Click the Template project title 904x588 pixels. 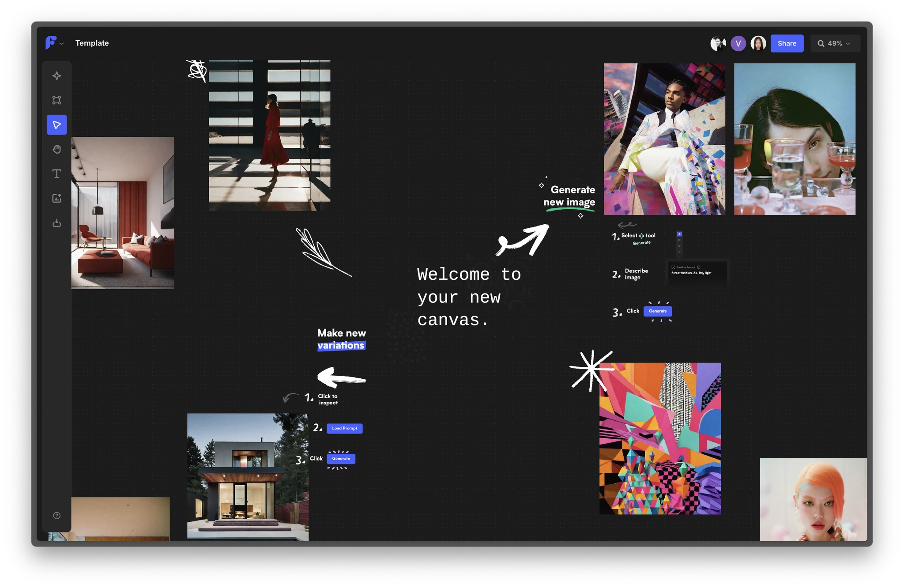(x=92, y=43)
